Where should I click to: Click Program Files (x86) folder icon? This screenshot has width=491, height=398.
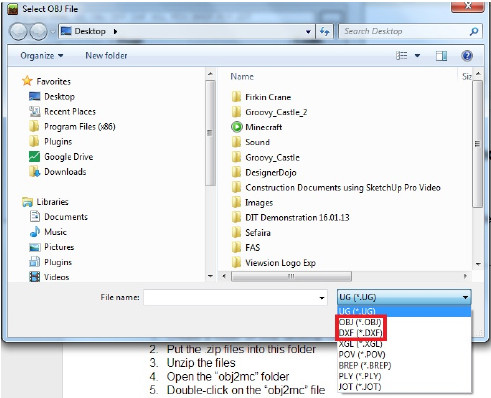click(34, 126)
